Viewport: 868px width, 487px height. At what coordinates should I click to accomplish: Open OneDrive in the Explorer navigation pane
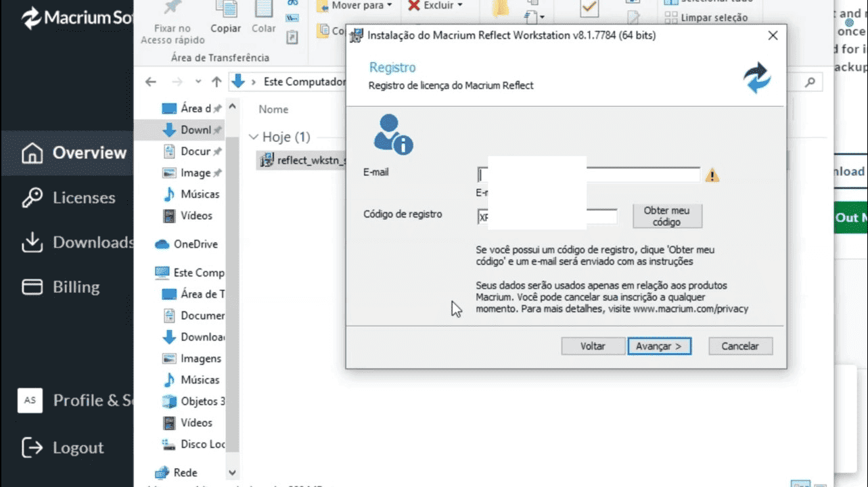(186, 244)
